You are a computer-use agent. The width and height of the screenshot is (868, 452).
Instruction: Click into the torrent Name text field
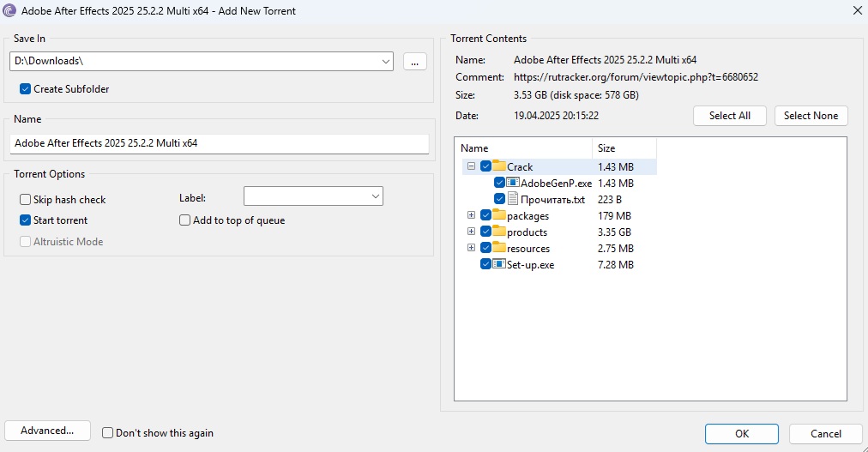coord(219,143)
